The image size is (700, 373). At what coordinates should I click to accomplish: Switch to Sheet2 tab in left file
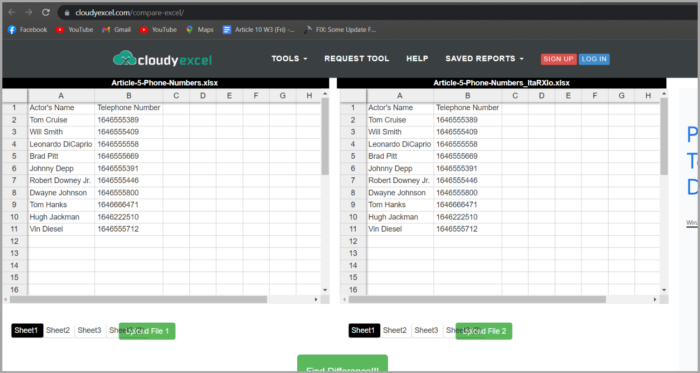58,331
